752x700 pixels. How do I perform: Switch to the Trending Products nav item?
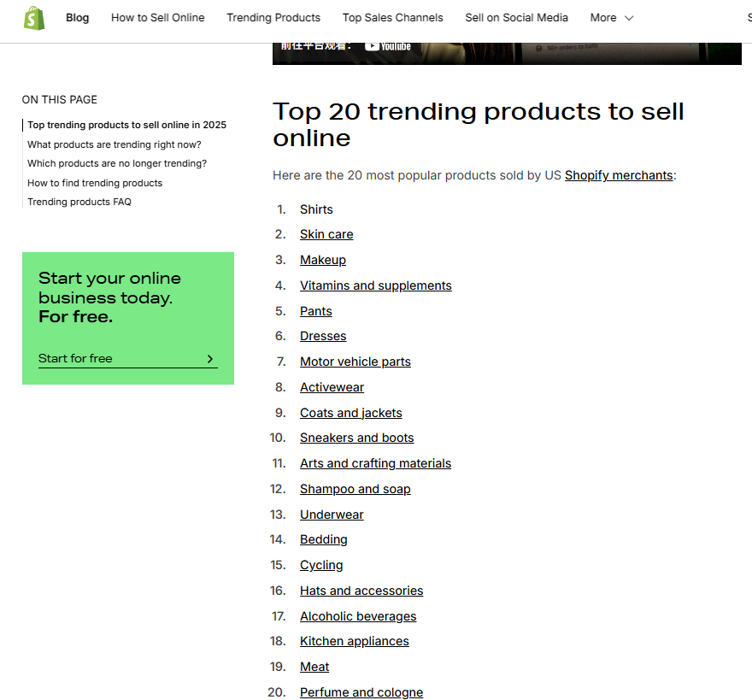point(273,17)
